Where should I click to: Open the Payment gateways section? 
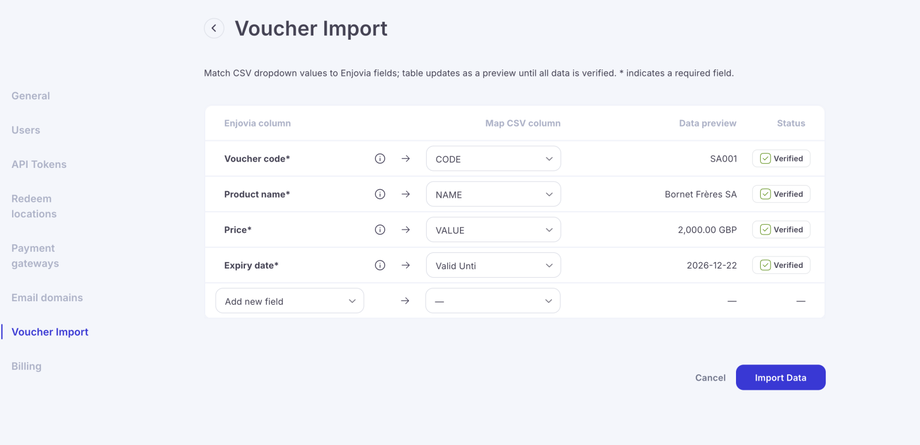point(35,256)
